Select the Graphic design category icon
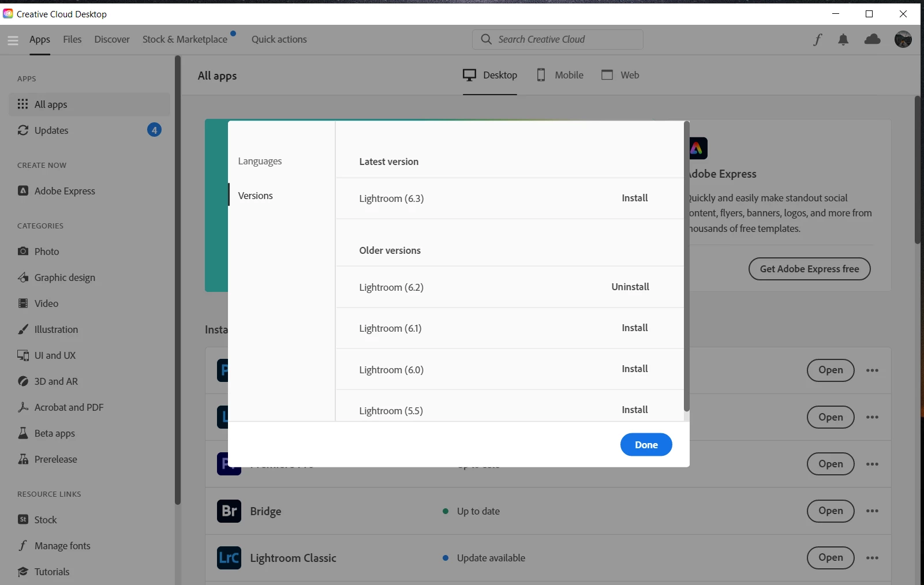 pos(23,277)
